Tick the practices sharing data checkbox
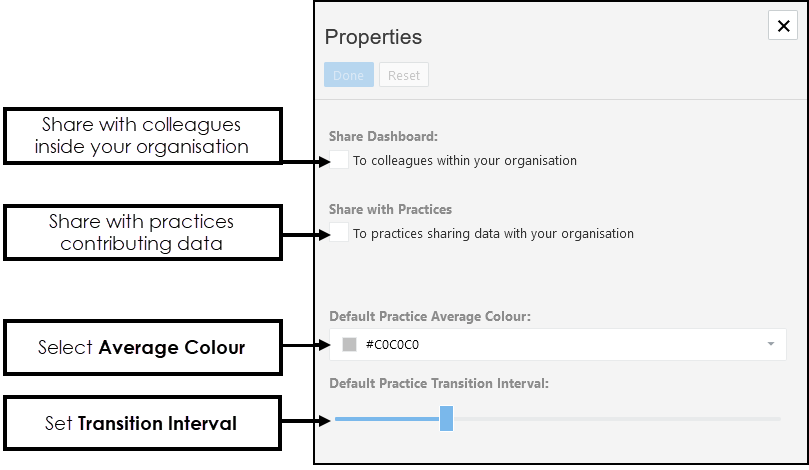This screenshot has width=809, height=470. point(339,233)
